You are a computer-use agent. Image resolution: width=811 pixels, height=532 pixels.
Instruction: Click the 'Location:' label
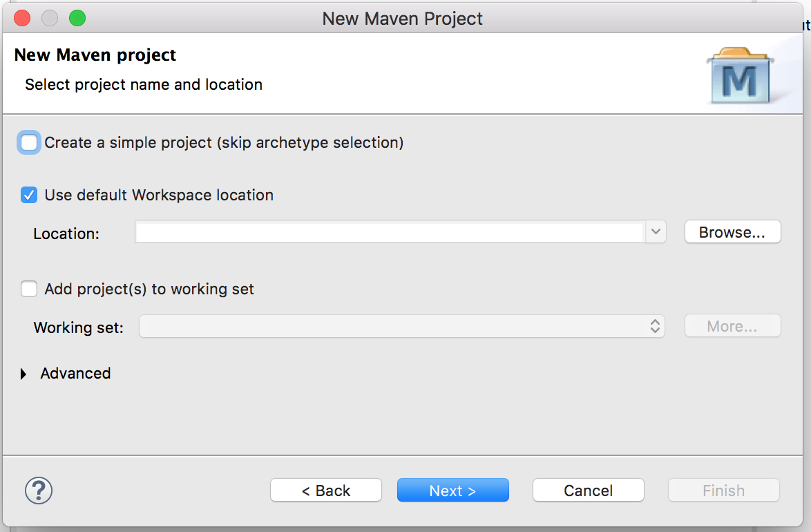coord(66,234)
